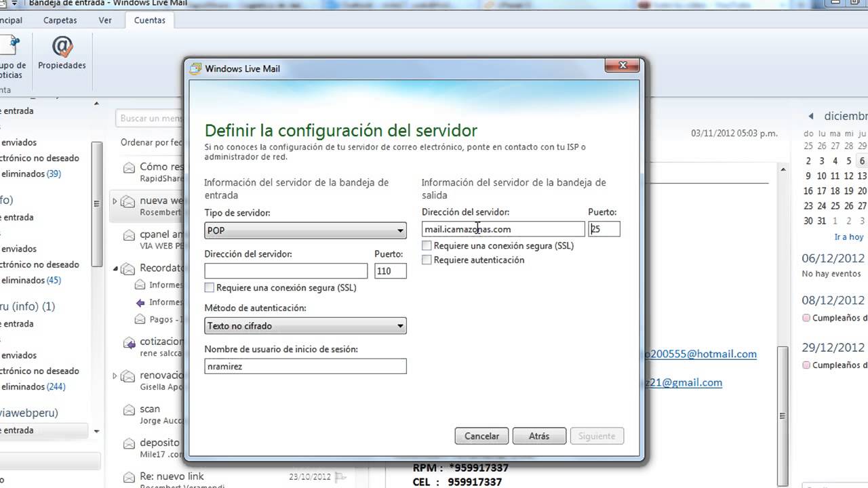
Task: Click 'Ordenar por fecha' sort header
Action: [x=152, y=142]
